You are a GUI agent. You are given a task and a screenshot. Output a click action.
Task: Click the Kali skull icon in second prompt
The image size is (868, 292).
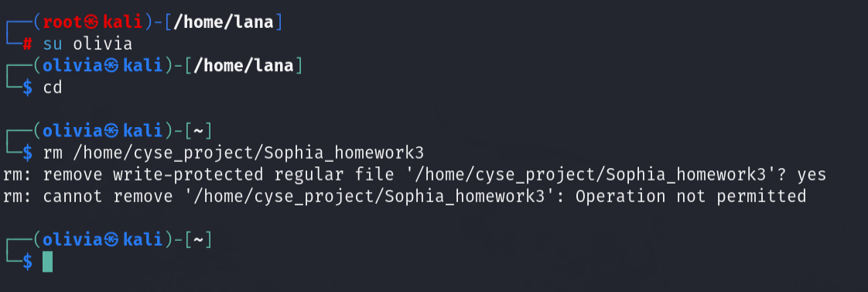[x=112, y=66]
